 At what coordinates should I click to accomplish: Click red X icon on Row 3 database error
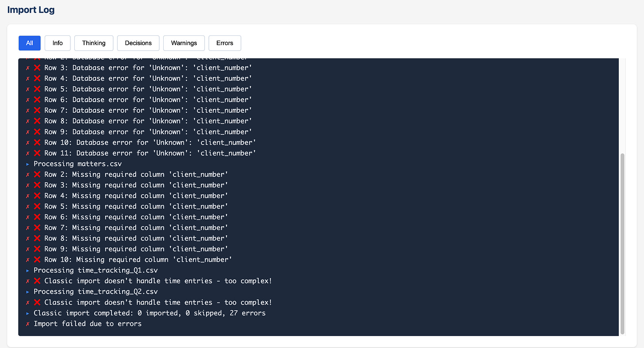tap(37, 68)
